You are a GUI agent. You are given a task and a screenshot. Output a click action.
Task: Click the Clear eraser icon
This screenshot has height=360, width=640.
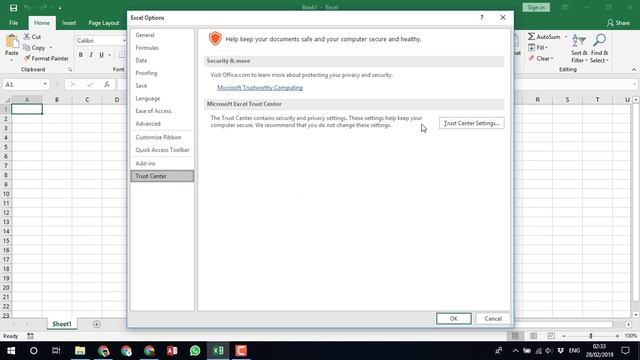531,58
